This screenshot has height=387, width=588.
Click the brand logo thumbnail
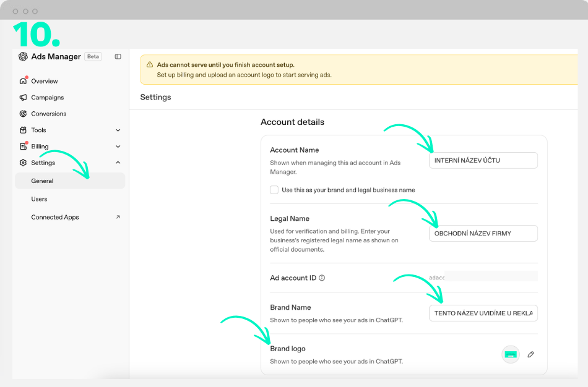click(511, 354)
